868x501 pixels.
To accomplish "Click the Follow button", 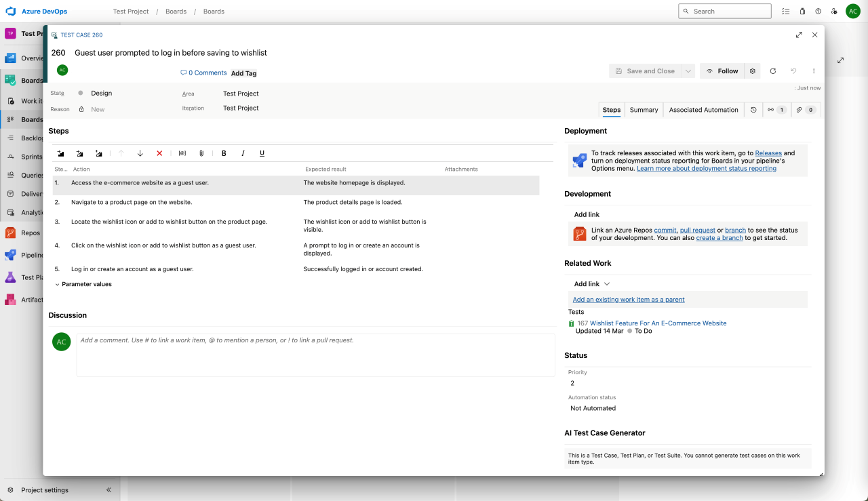I will (x=722, y=71).
